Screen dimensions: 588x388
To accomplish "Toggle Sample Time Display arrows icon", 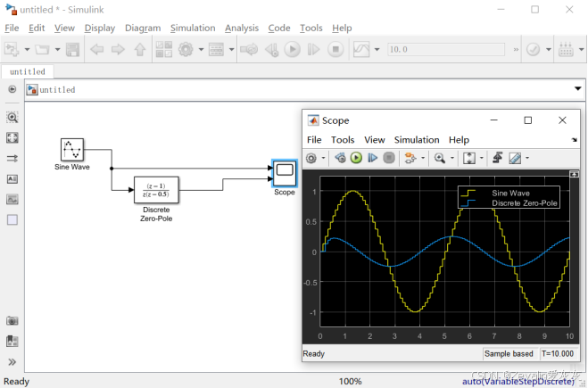I will pyautogui.click(x=12, y=159).
